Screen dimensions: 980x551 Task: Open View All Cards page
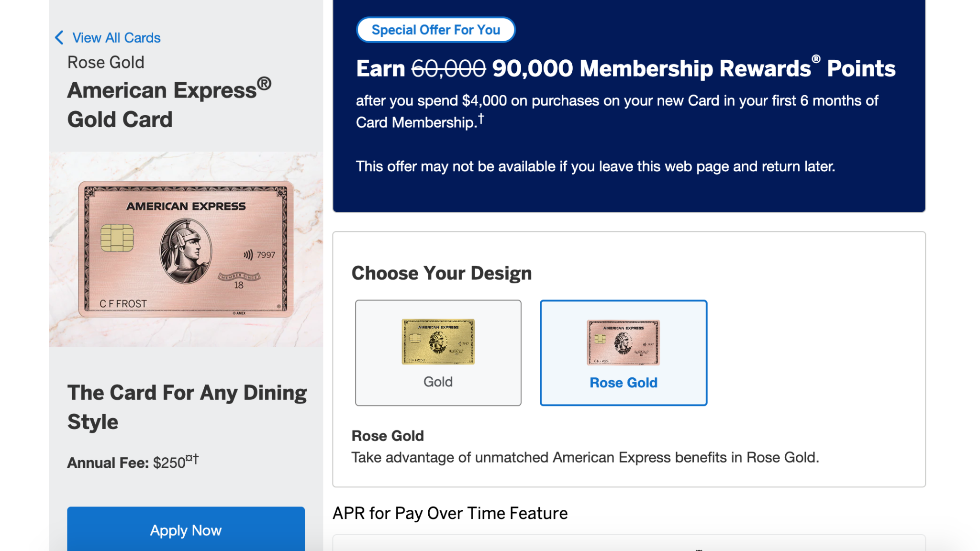coord(116,37)
